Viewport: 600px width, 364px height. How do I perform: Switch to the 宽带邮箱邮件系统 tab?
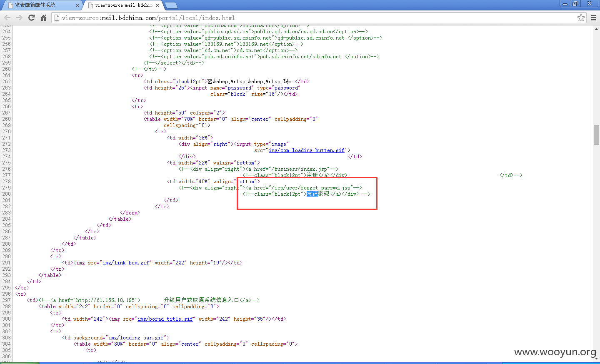pyautogui.click(x=42, y=5)
